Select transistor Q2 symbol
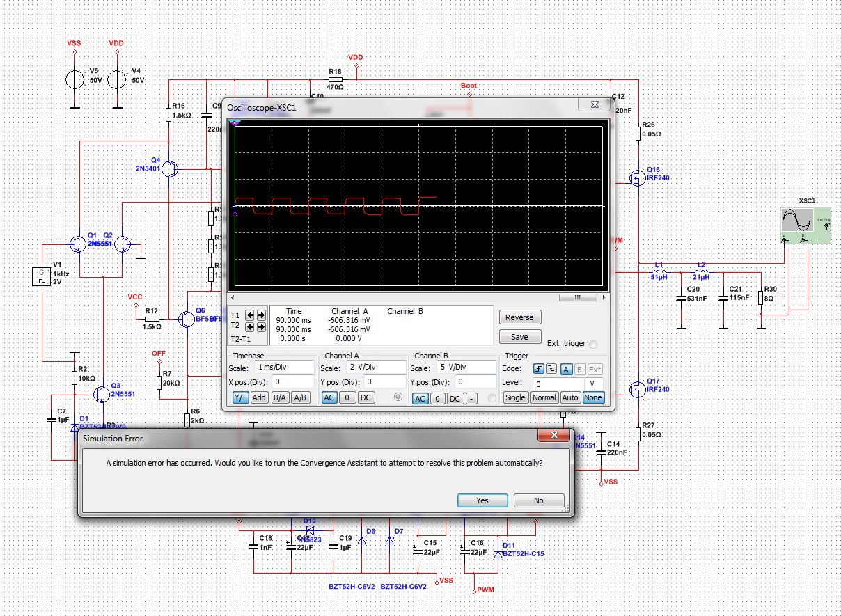Screen dimensions: 841x616 [x=122, y=244]
